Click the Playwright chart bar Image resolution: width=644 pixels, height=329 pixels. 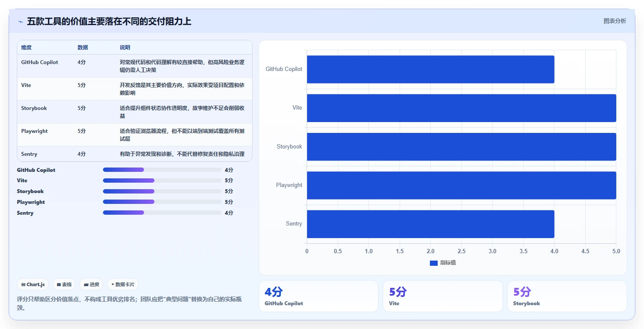click(461, 185)
